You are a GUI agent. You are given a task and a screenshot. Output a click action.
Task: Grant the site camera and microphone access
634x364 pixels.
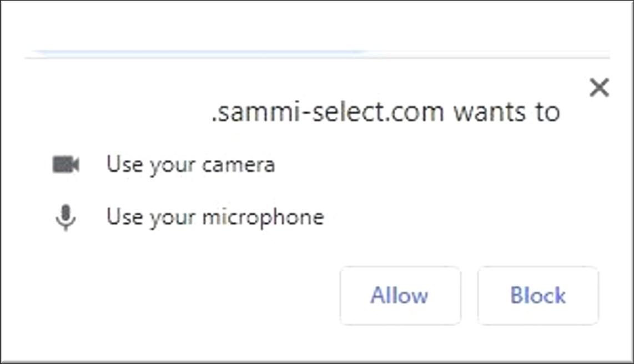(400, 295)
